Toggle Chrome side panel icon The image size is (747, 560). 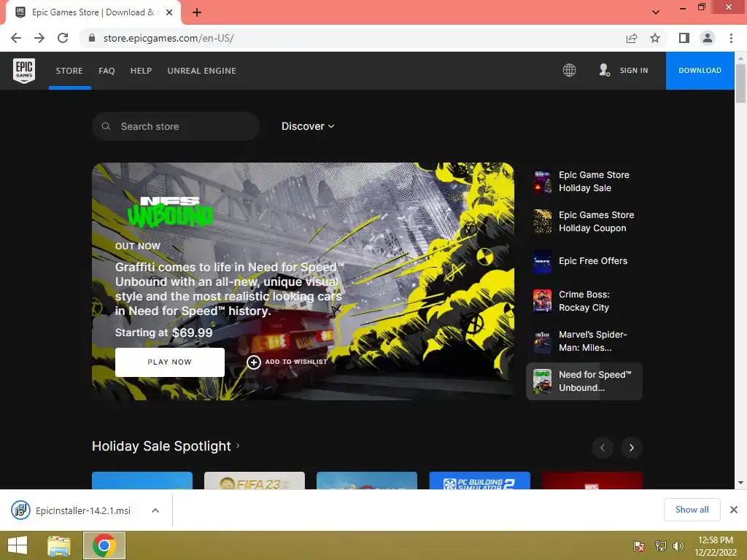click(684, 38)
